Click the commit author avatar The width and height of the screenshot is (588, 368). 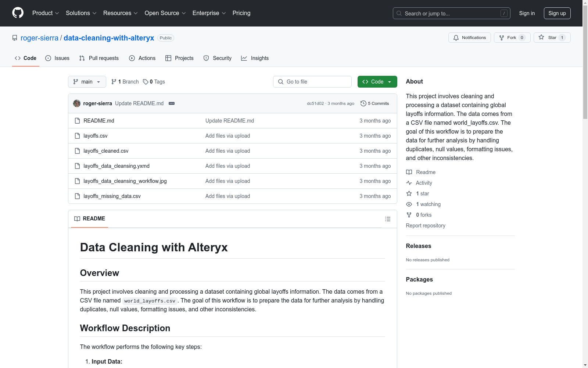pyautogui.click(x=77, y=103)
